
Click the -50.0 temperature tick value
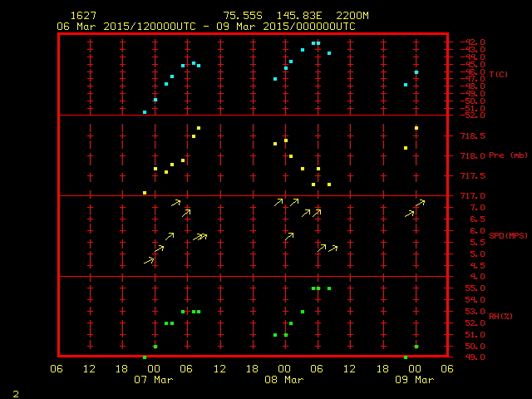click(x=472, y=101)
